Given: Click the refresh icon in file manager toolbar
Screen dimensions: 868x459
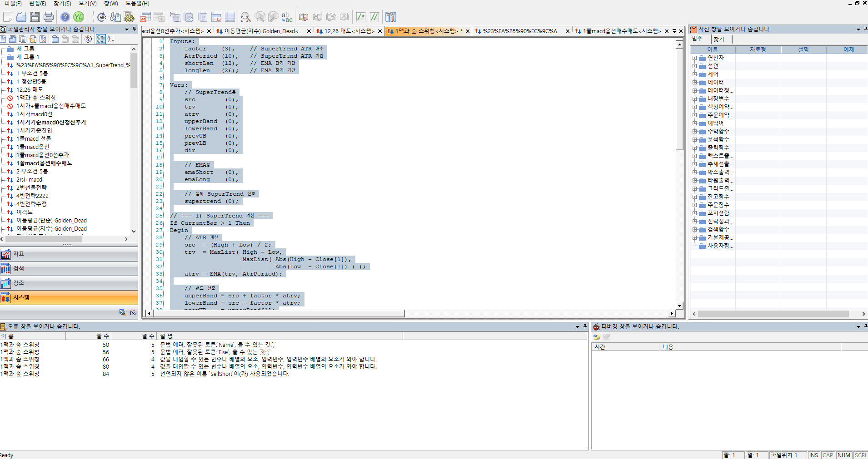Looking at the screenshot, I should coord(88,39).
